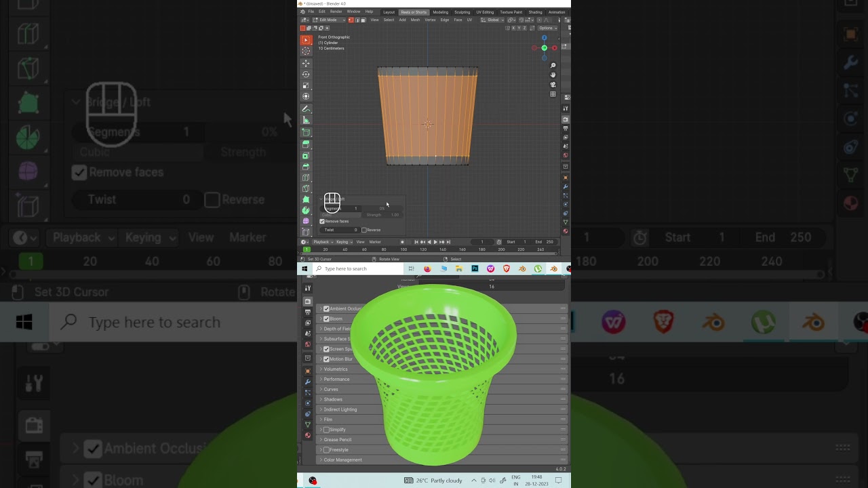Switch to the Sculpting workspace tab
The image size is (868, 488).
coord(462,12)
